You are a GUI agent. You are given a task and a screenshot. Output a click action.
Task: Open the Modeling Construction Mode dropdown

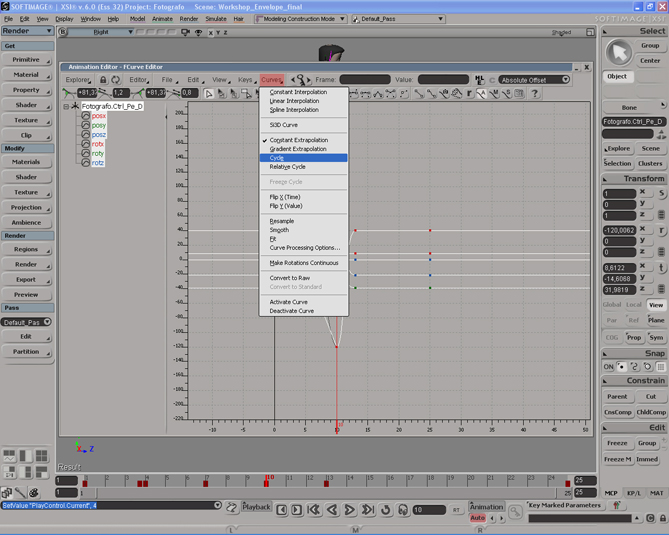[300, 19]
